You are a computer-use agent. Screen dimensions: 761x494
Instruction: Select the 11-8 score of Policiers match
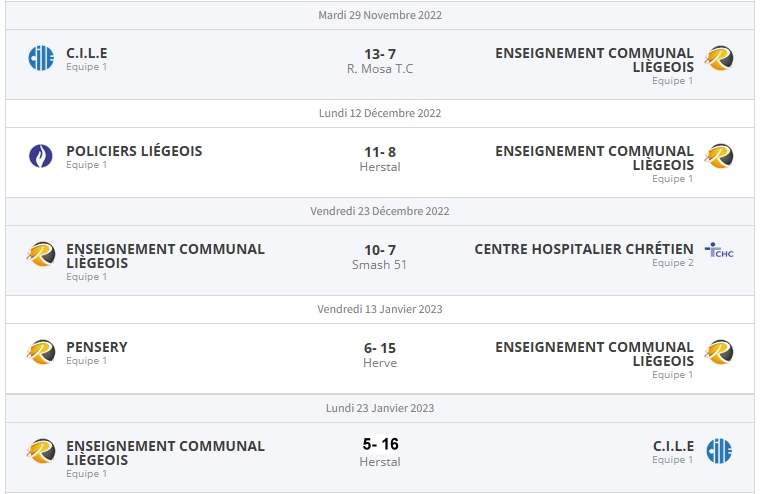380,152
